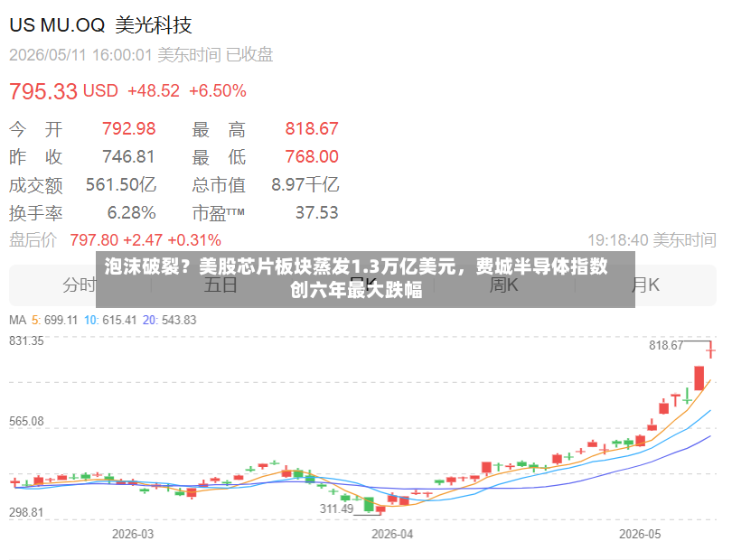732x560 pixels.
Task: Click the day high value 818.67
Action: coord(312,129)
